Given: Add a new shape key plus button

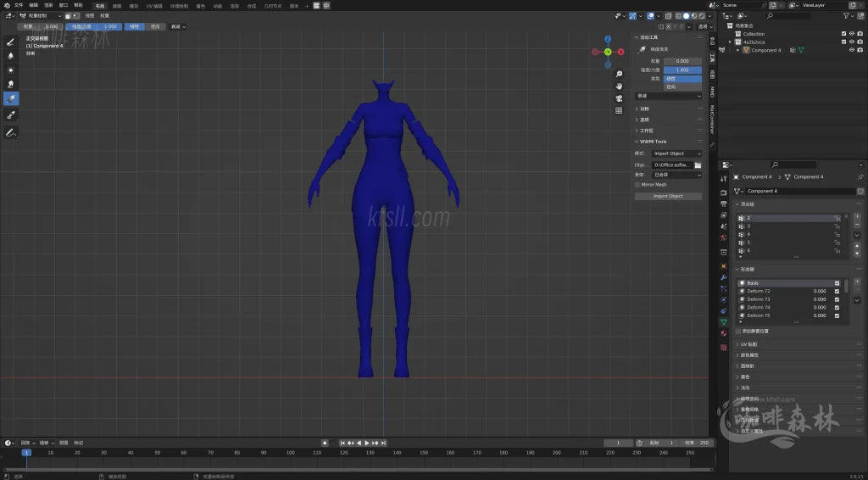Looking at the screenshot, I should 857,282.
